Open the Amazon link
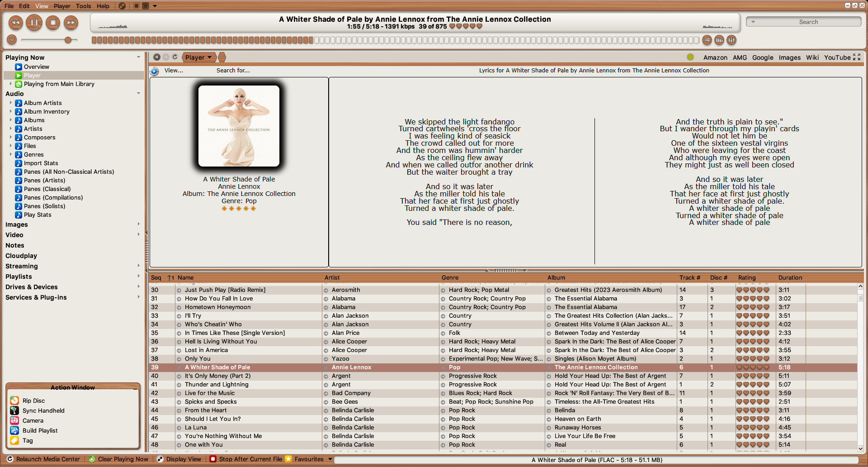 715,57
